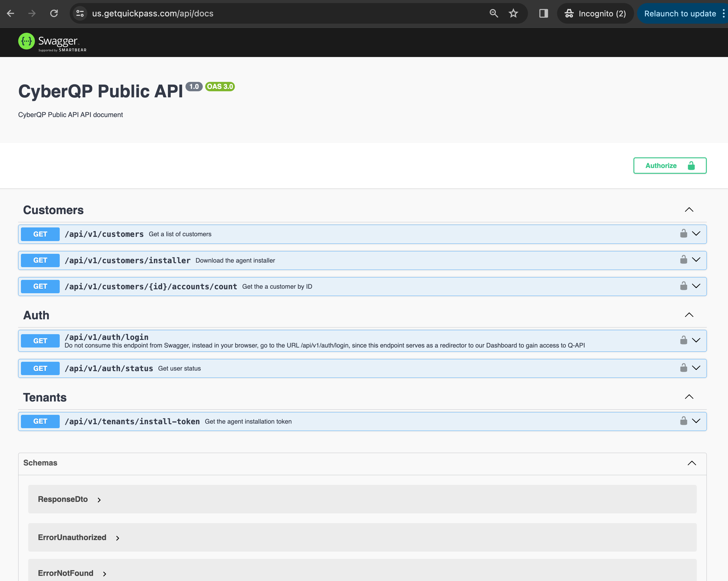Click lock icon on tenants/install-token endpoint
This screenshot has height=581, width=728.
(683, 421)
